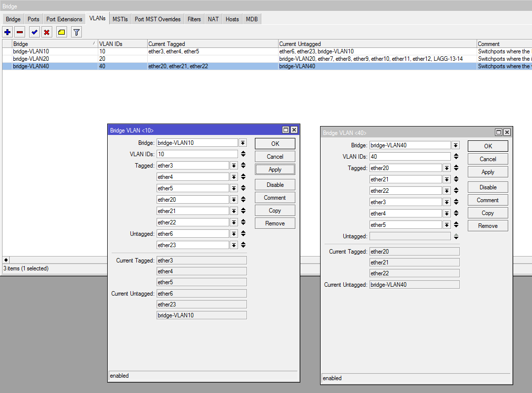Sort by the Current Tagged column header
This screenshot has height=393, width=532.
[212, 44]
